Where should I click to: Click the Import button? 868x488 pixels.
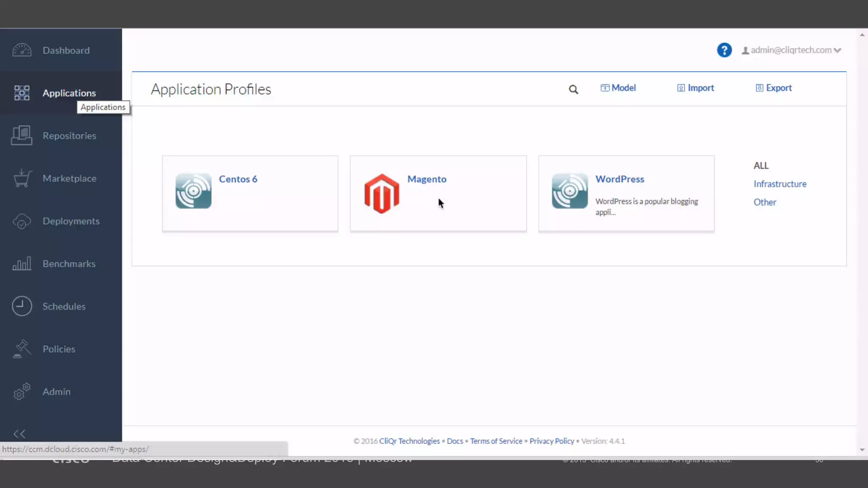696,88
